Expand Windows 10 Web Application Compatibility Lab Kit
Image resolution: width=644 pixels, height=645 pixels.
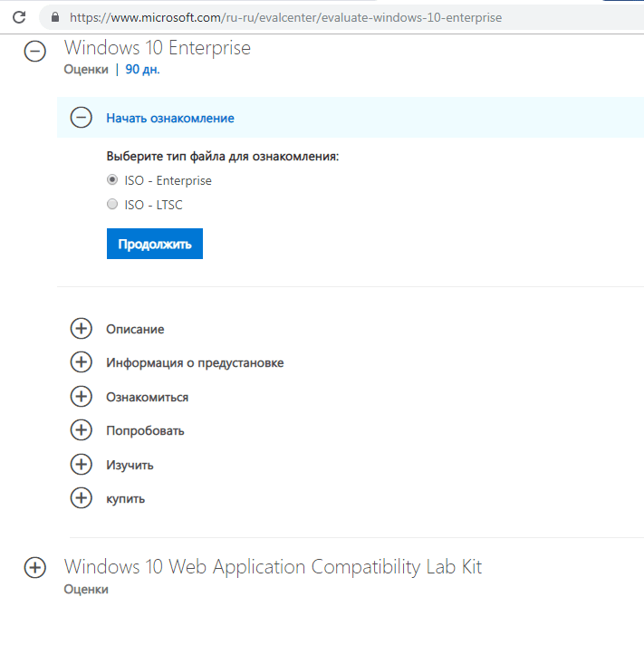34,567
